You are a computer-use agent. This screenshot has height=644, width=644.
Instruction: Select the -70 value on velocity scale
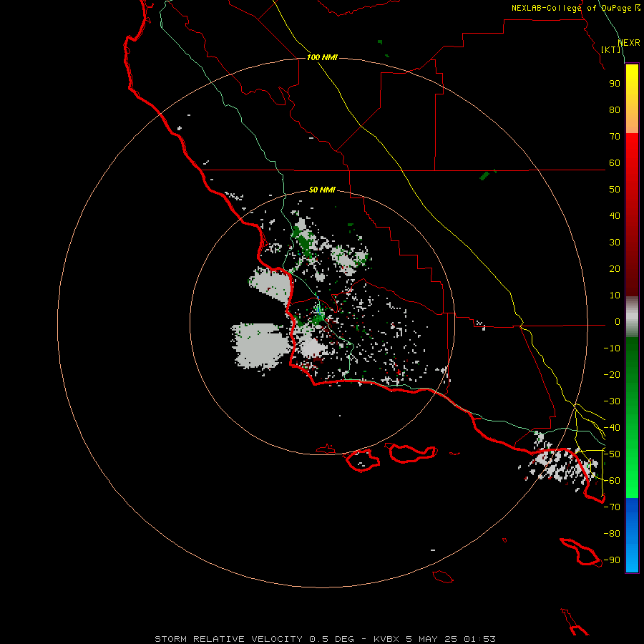612,507
